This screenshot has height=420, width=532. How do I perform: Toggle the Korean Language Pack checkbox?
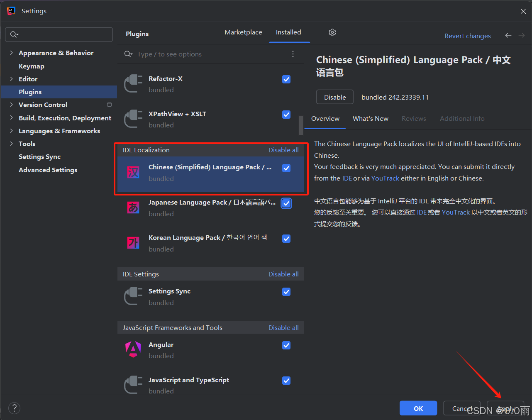(x=286, y=239)
